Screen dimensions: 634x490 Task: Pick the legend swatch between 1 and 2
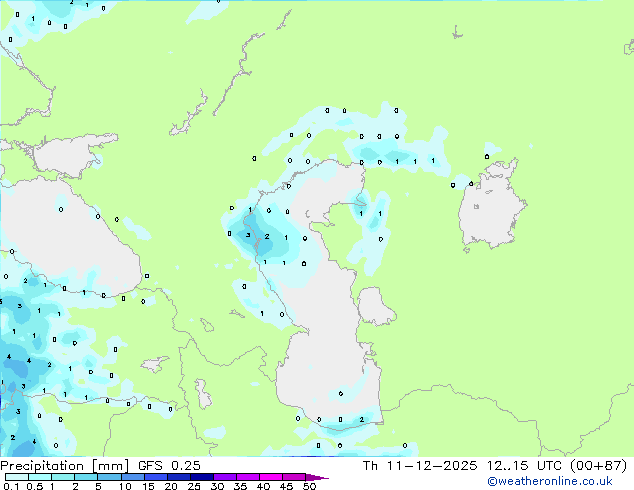[63, 477]
